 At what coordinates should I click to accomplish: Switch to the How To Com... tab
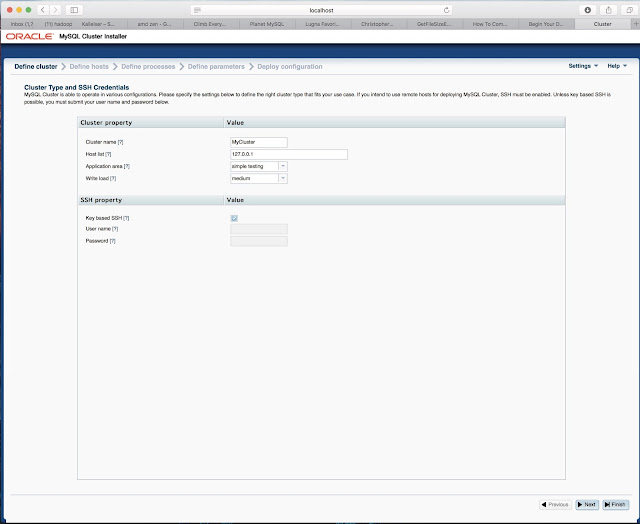490,24
